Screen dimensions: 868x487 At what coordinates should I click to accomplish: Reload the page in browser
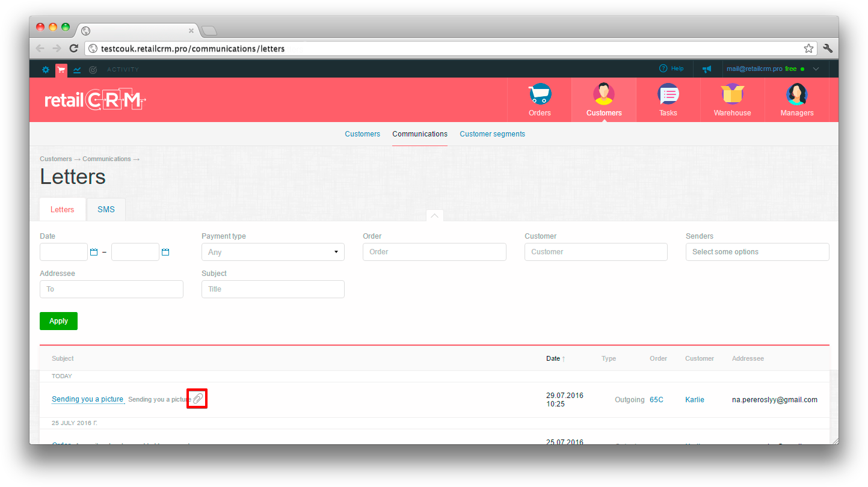click(x=73, y=49)
